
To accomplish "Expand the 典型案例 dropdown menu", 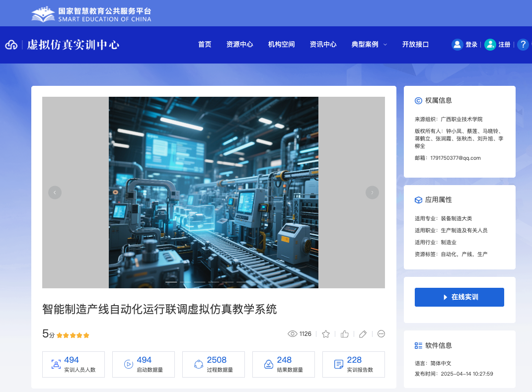I will (369, 45).
